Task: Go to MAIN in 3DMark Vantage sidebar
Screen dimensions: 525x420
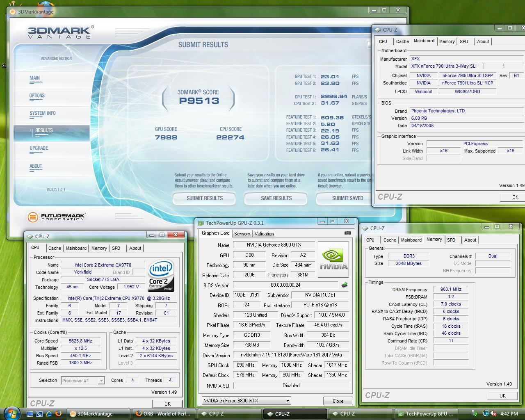Action: coord(35,78)
